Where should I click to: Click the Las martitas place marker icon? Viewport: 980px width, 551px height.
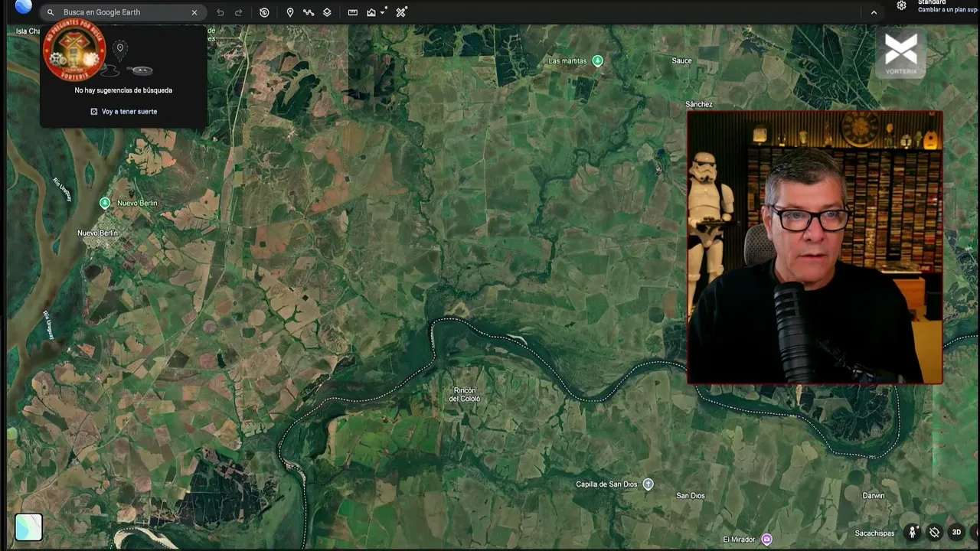[x=598, y=60]
